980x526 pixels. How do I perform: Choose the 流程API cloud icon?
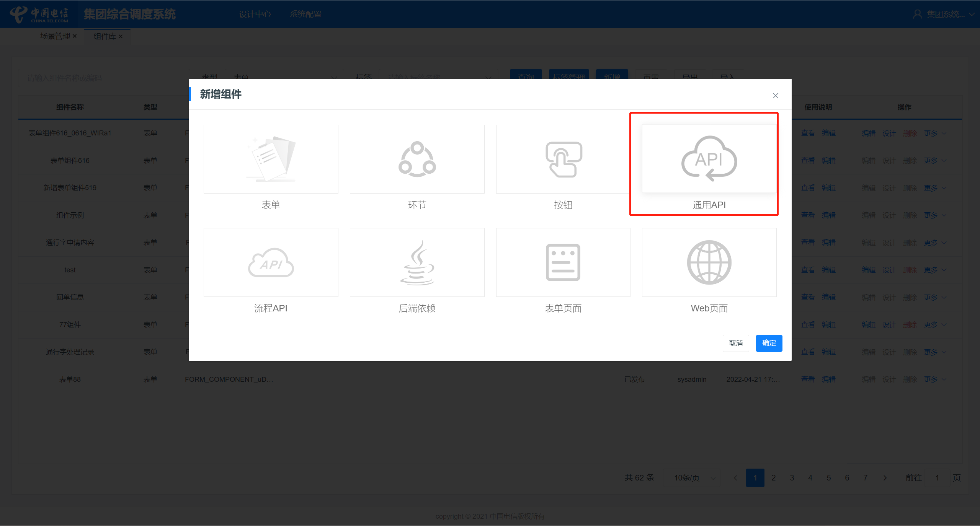pos(271,262)
